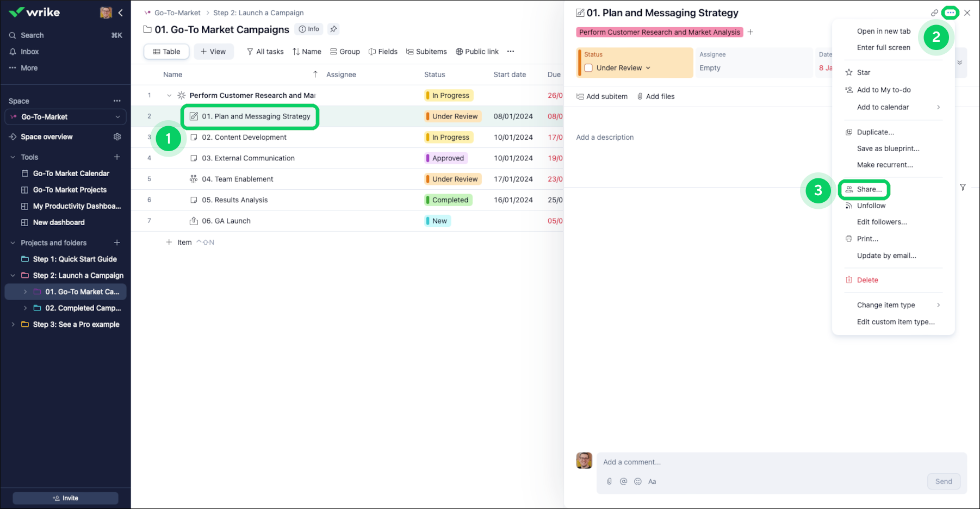Click the copy link icon in task panel
Screen dimensions: 980x509
click(934, 13)
